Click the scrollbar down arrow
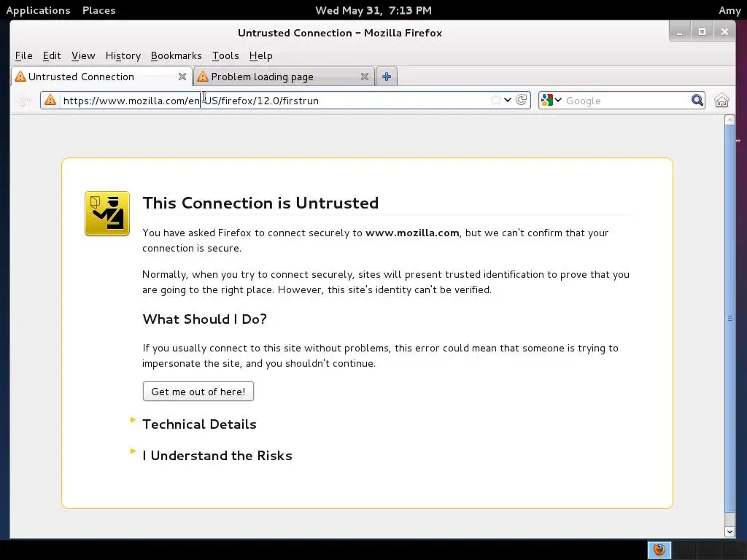Screen dimensions: 747x560 pyautogui.click(x=729, y=532)
